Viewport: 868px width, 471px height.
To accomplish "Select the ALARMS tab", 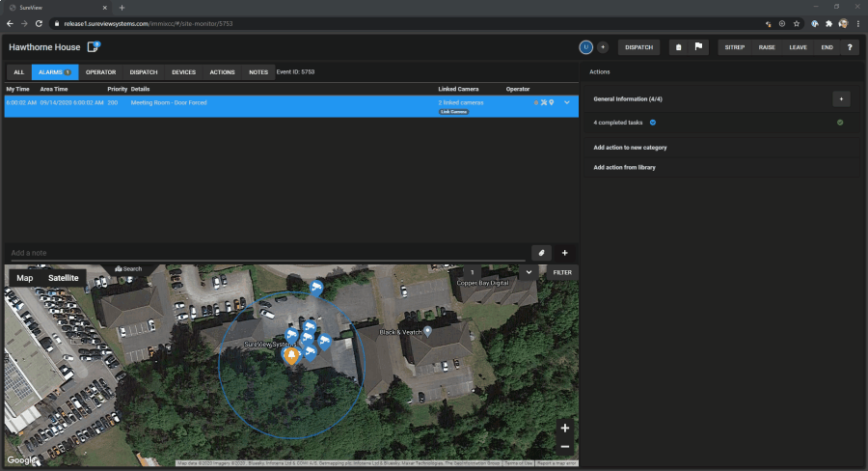I will tap(55, 72).
